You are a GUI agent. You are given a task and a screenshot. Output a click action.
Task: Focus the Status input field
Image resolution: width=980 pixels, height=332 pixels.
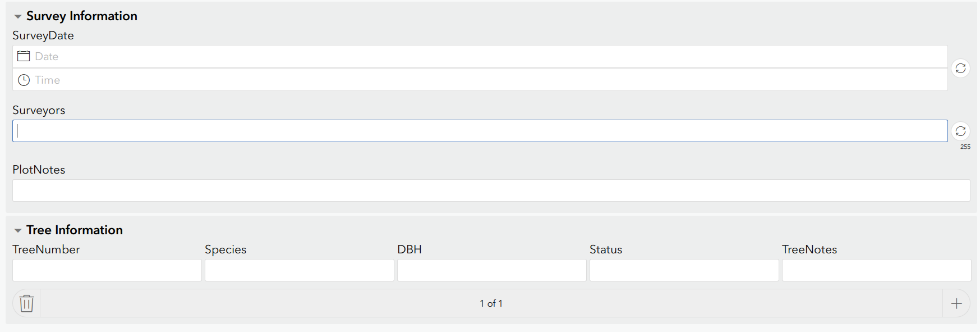click(x=684, y=270)
